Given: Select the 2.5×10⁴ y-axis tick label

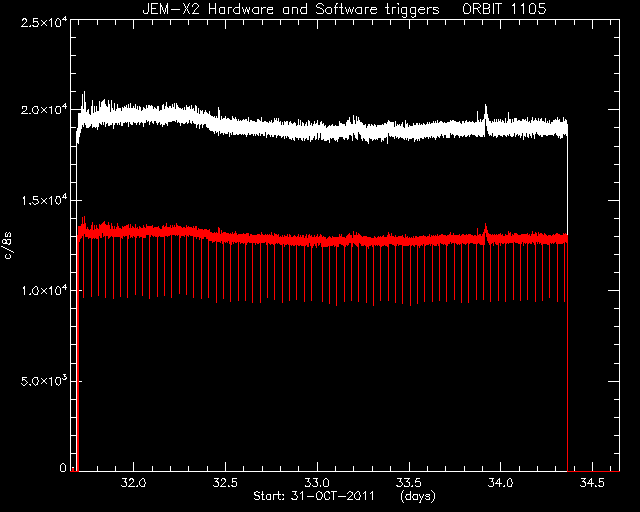Looking at the screenshot, I should click(44, 22).
